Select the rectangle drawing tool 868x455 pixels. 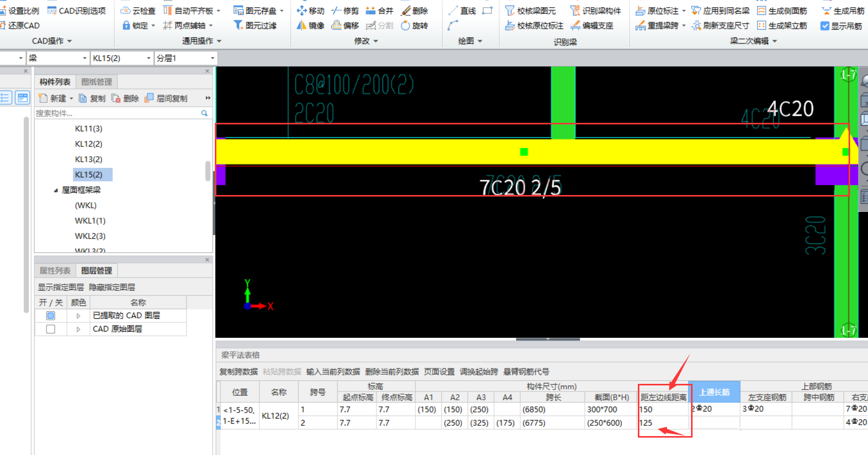pos(487,10)
